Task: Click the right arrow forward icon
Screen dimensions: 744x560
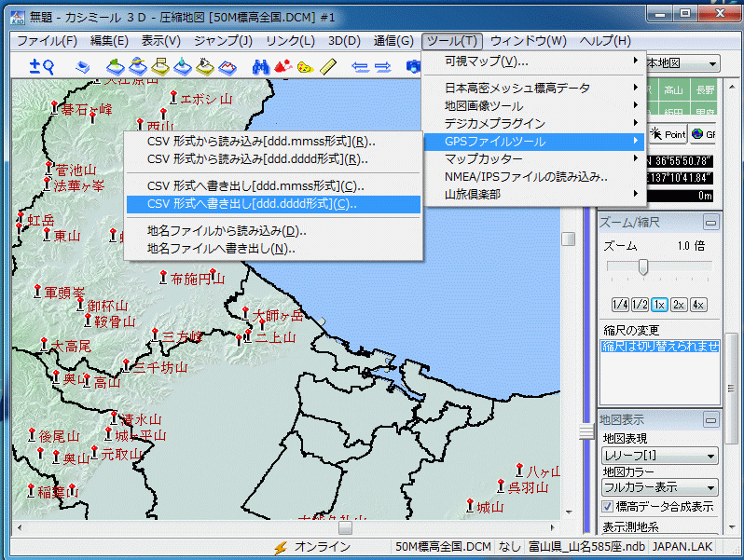Action: pos(383,66)
